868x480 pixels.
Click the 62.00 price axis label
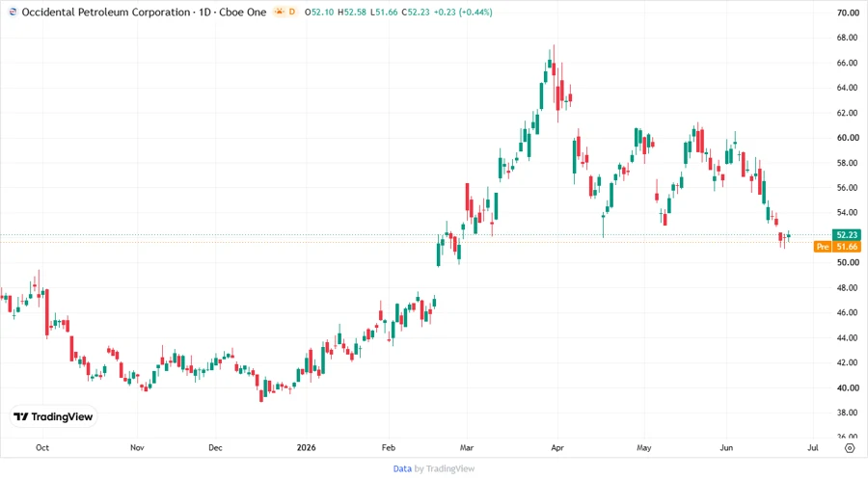tap(848, 113)
